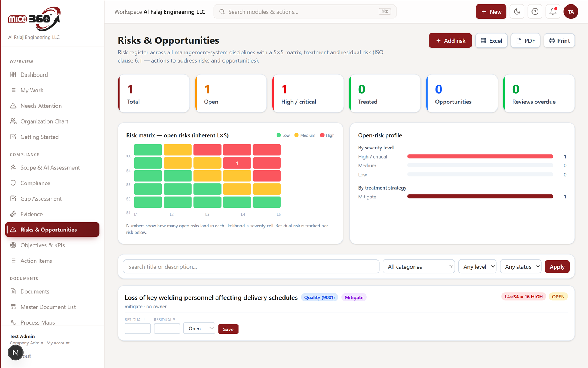588x368 pixels.
Task: Open Action Items in sidebar
Action: click(52, 261)
